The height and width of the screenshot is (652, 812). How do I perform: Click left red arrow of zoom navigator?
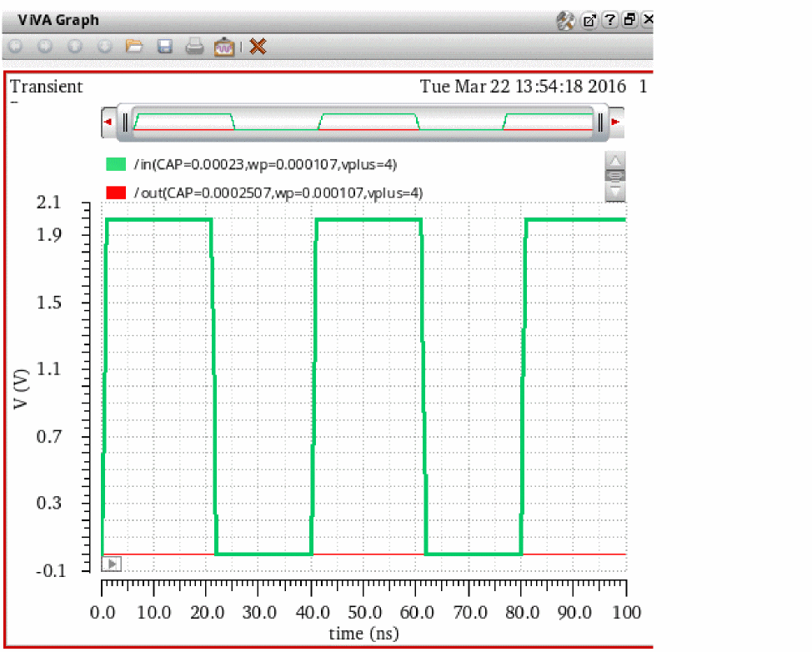108,123
